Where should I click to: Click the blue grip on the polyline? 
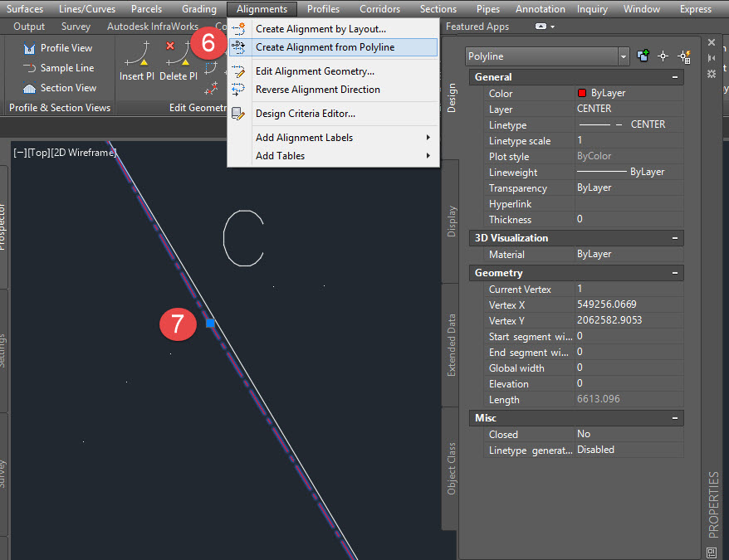210,323
